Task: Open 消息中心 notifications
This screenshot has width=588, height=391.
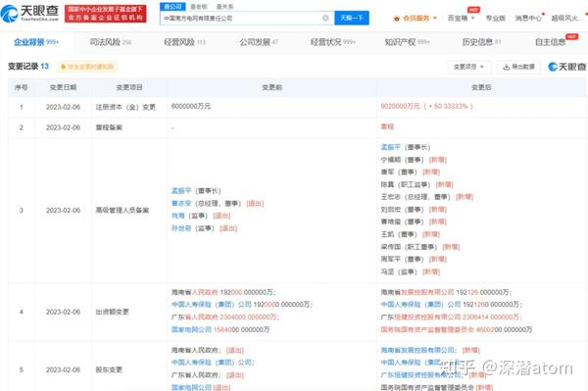Action: [x=528, y=18]
